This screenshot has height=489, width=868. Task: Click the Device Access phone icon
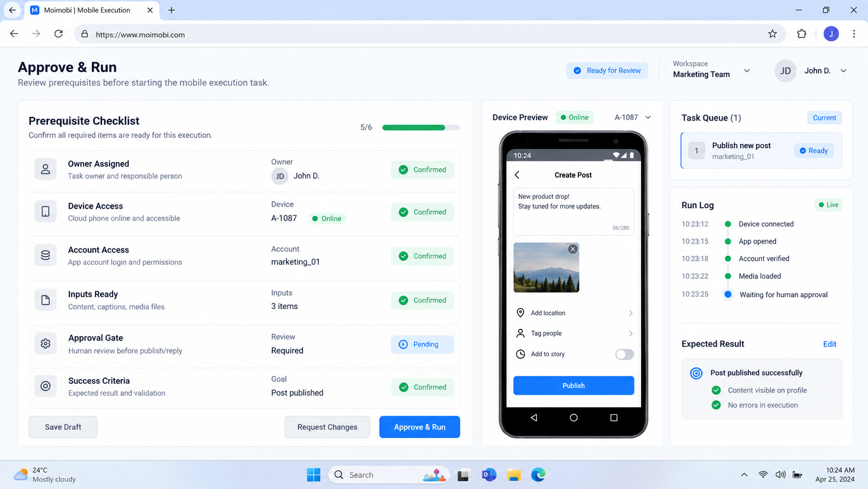[x=46, y=212]
